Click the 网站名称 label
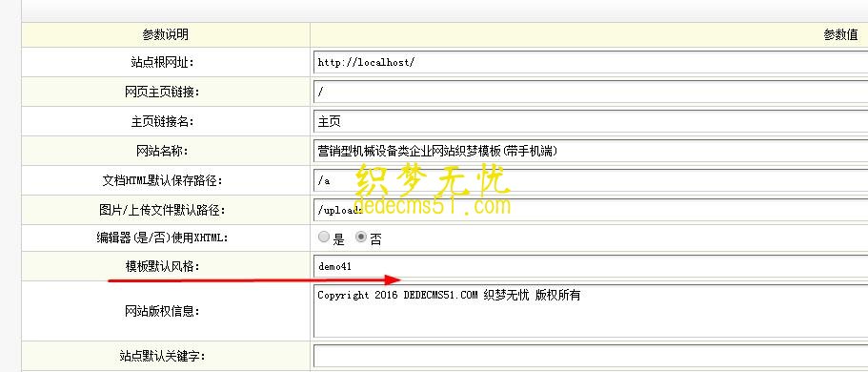 (163, 151)
